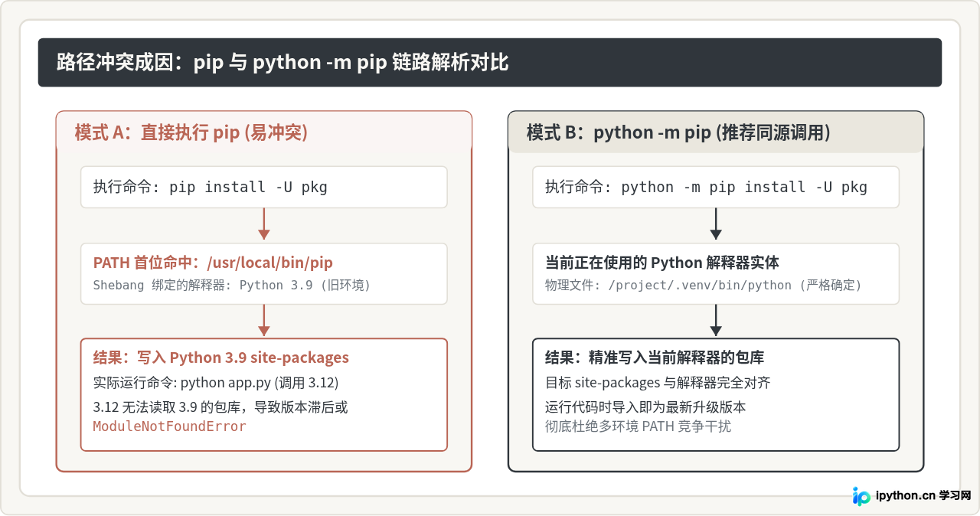980x516 pixels.
Task: Open the 'ipython.cn 学习网' link text
Action: coord(923,496)
